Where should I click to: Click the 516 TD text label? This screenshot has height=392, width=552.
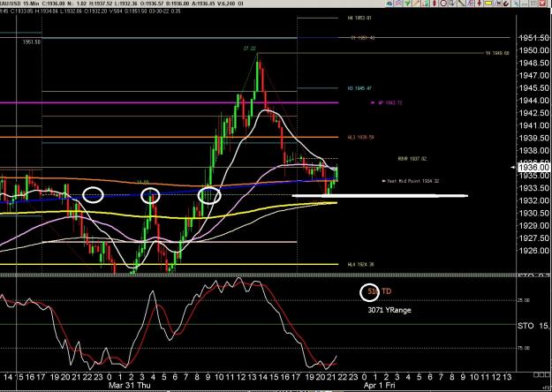[x=380, y=291]
